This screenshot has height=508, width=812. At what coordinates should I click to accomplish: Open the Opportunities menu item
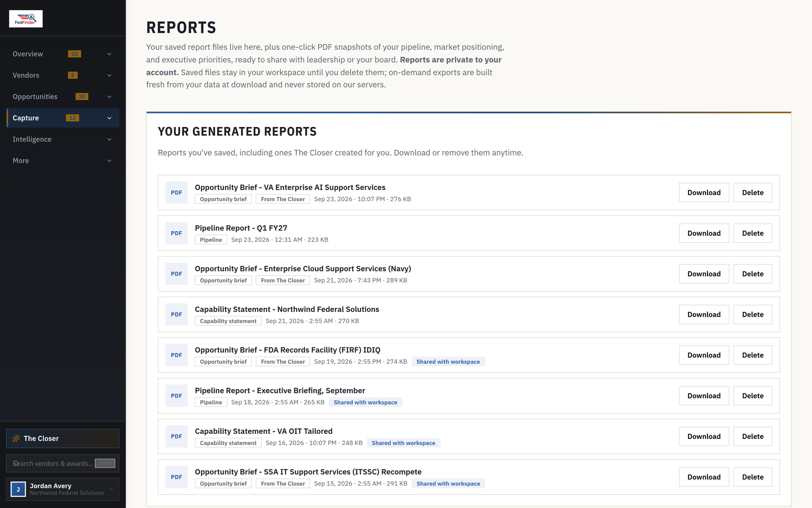pos(63,97)
